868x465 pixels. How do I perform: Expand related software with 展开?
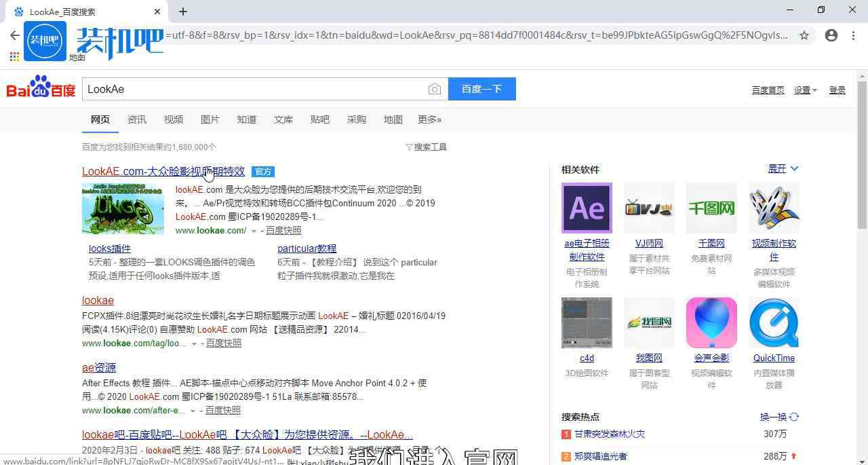783,168
